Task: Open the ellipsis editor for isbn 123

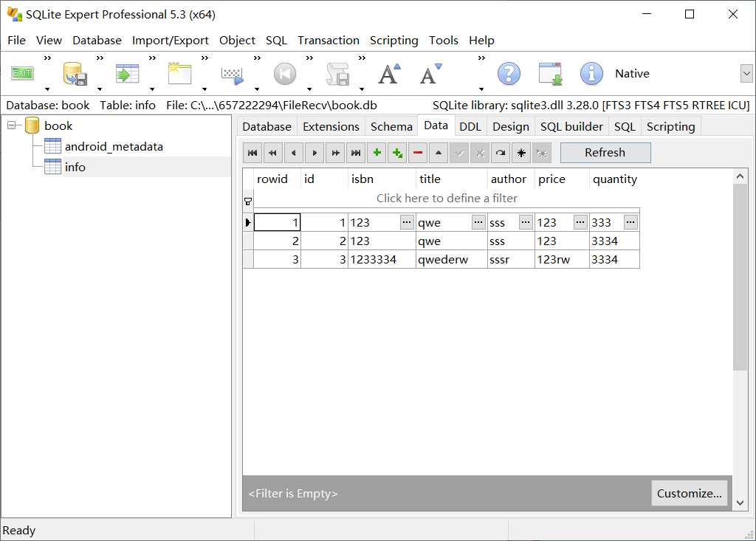Action: 407,222
